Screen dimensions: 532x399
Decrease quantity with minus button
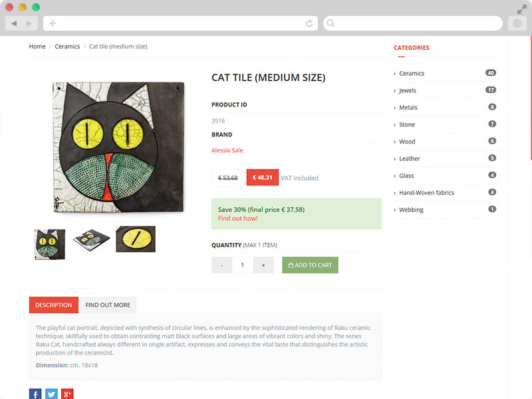(x=221, y=265)
